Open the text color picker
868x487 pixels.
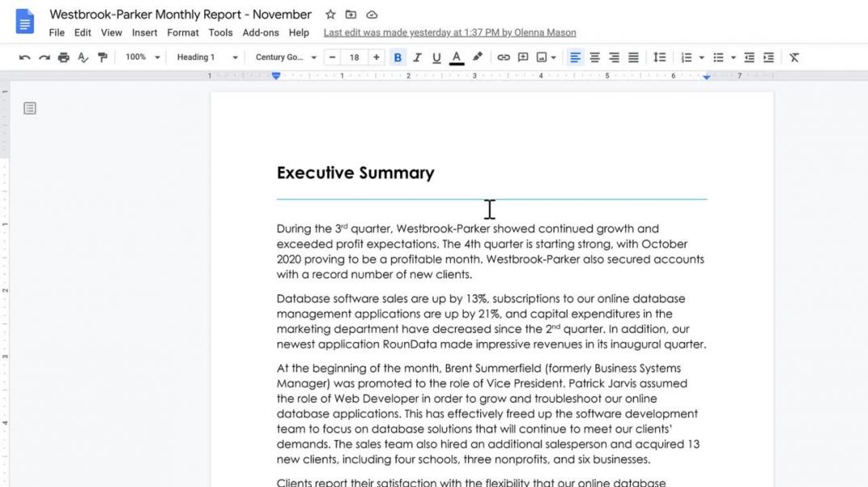point(456,57)
